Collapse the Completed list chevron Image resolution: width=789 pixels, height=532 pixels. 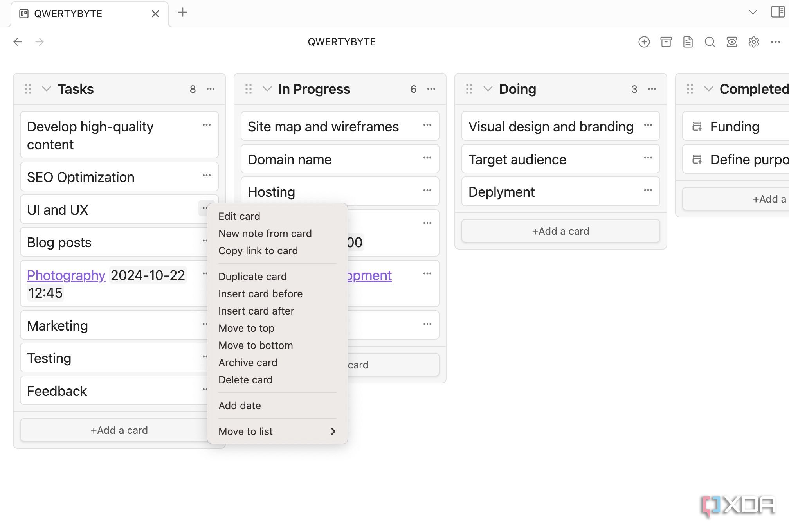coord(709,89)
